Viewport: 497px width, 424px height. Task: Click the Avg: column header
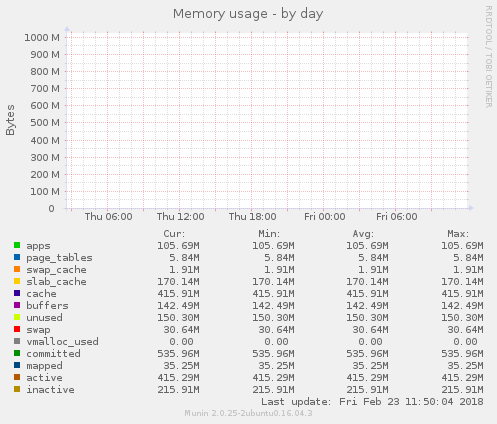click(x=363, y=234)
